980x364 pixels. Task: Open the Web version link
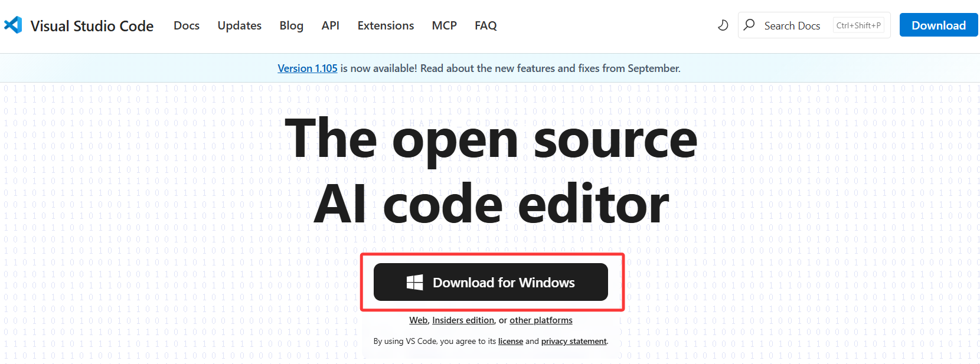(x=419, y=320)
